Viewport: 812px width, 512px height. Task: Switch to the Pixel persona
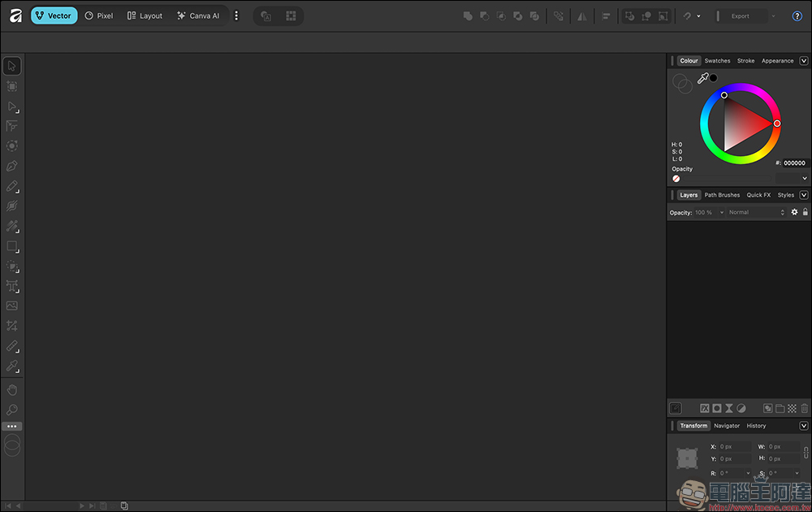pyautogui.click(x=98, y=15)
